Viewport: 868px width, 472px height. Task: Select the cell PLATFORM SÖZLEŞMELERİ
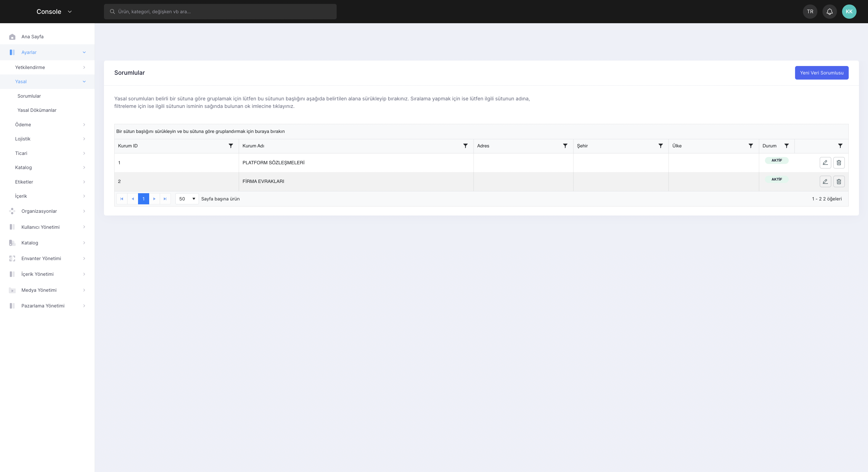[x=356, y=163]
